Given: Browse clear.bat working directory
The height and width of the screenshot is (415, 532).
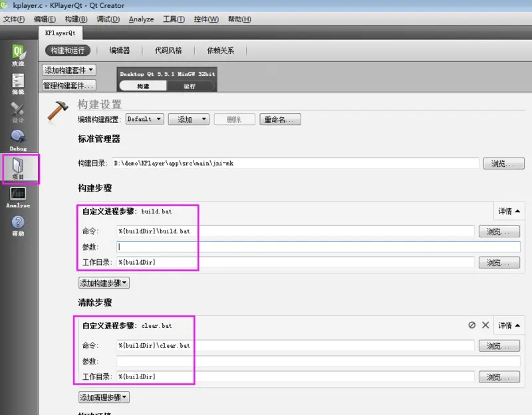Looking at the screenshot, I should (499, 377).
